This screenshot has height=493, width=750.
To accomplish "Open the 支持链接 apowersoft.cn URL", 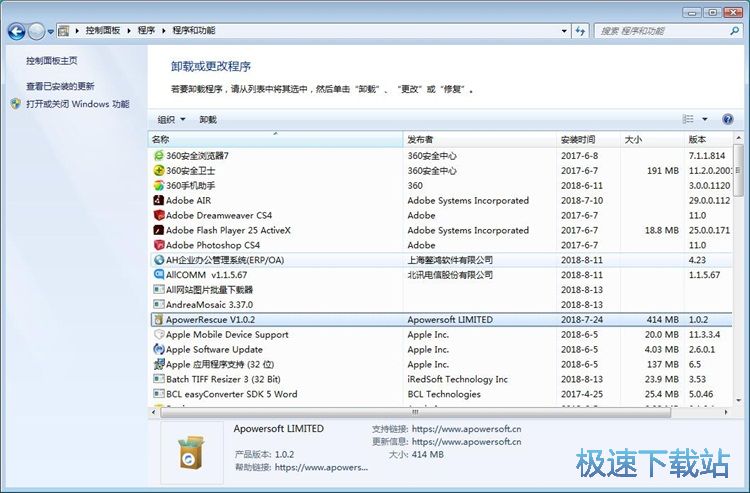I will coord(466,429).
